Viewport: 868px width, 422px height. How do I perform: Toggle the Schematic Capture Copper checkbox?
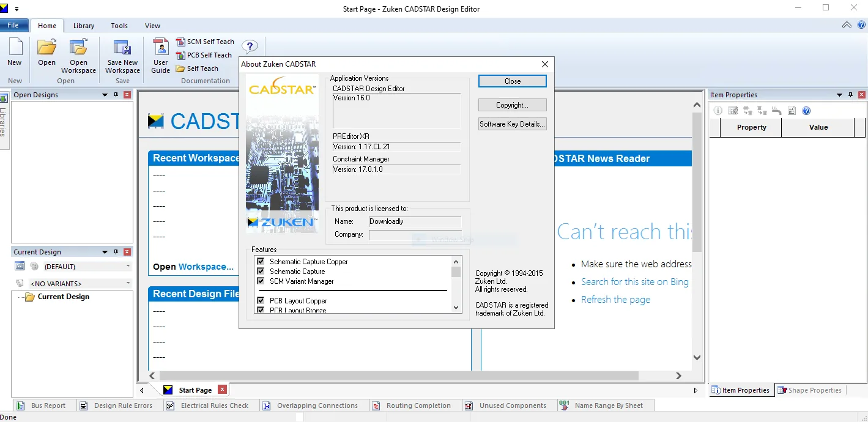tap(261, 261)
